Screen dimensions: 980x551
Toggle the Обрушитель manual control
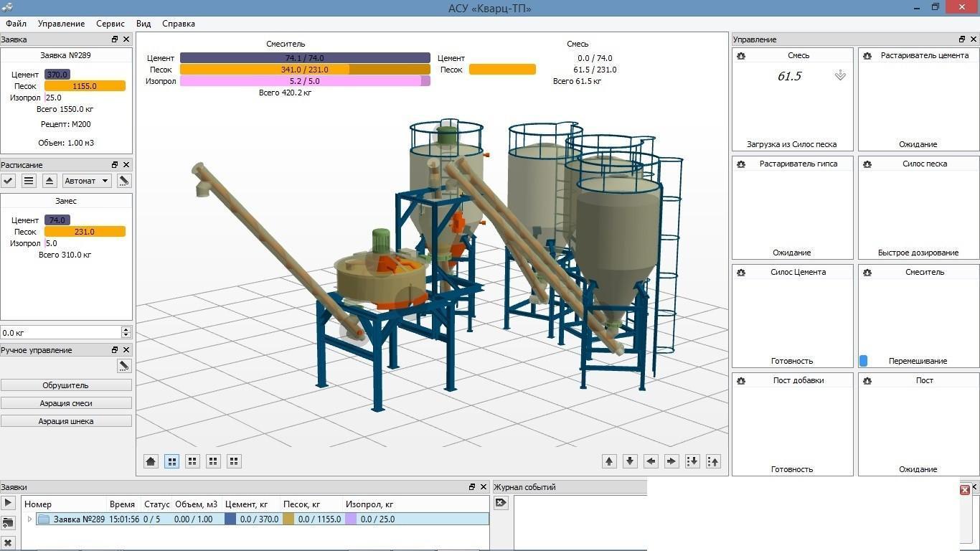point(66,385)
